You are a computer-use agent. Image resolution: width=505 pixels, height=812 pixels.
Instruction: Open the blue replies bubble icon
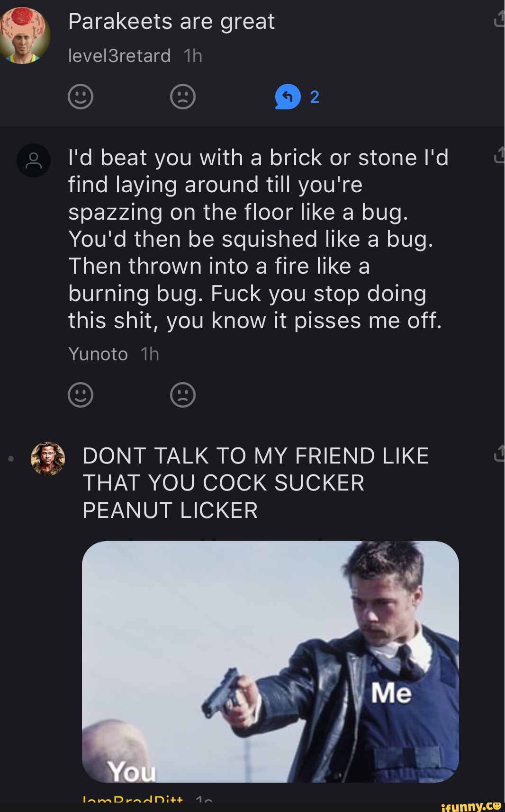click(x=288, y=97)
